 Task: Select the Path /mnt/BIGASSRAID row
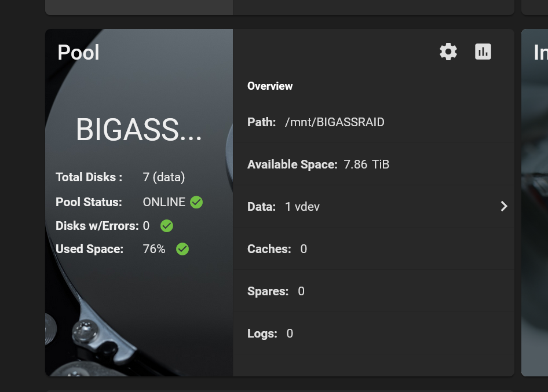tap(374, 122)
